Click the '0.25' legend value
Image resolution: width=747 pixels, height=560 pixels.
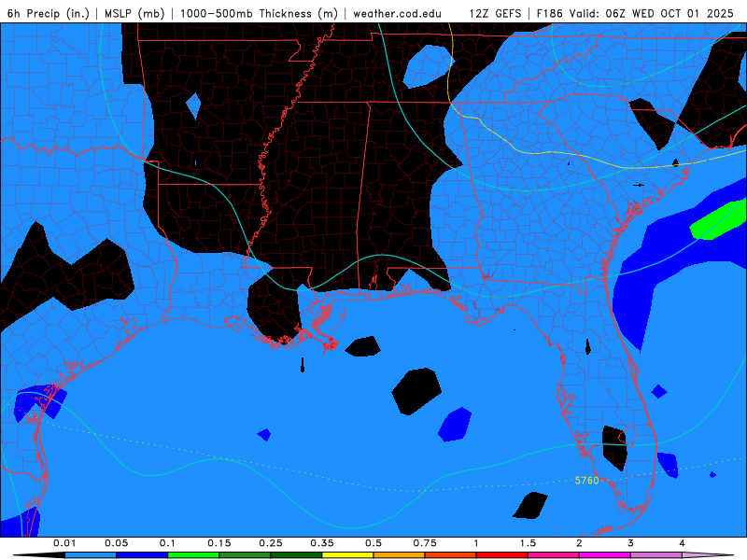pos(271,543)
